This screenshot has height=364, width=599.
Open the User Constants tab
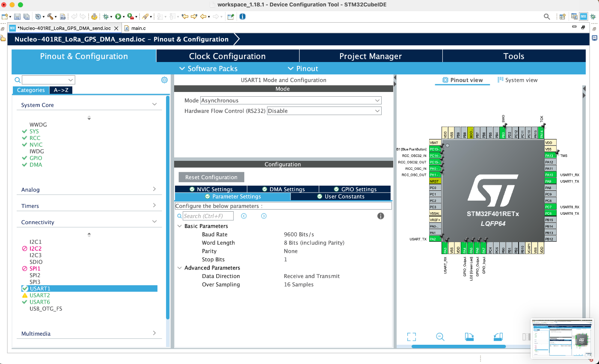341,196
